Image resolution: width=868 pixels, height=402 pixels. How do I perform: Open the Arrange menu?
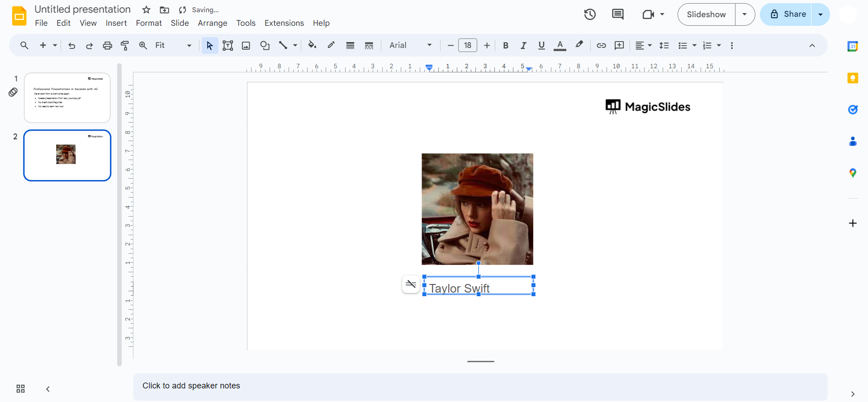(x=212, y=23)
